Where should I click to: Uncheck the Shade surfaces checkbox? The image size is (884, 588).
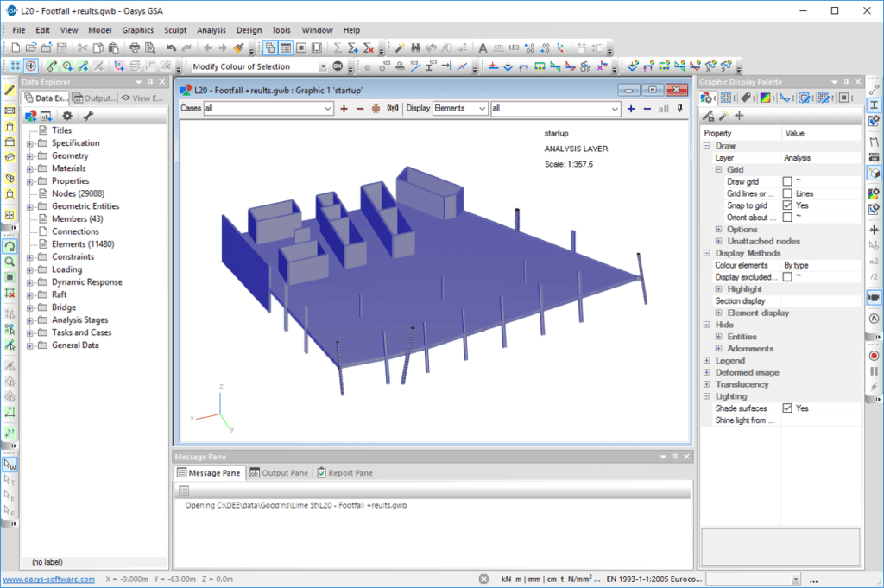click(787, 408)
